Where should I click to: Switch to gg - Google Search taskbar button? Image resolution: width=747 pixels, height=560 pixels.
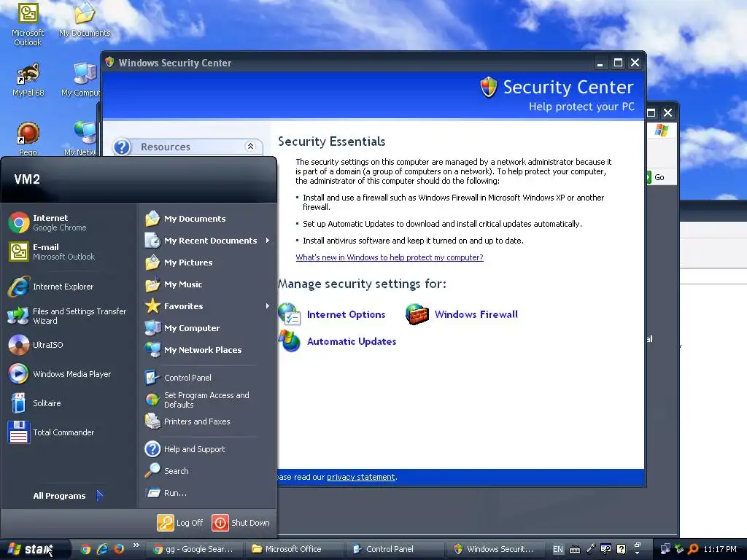click(x=193, y=549)
